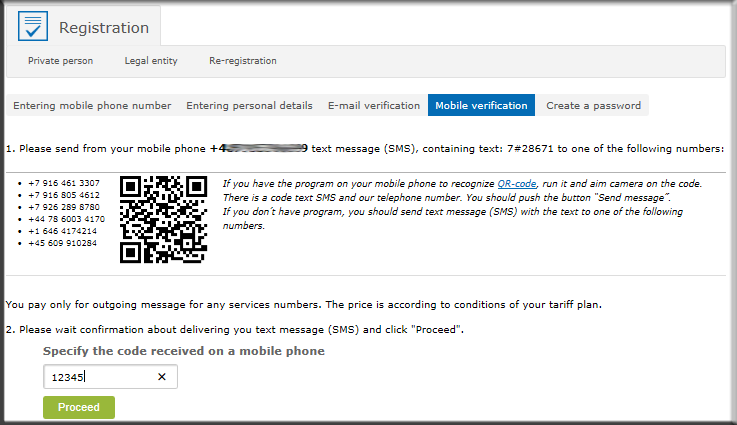The height and width of the screenshot is (425, 737).
Task: Click the Registration heading text
Action: pos(104,28)
